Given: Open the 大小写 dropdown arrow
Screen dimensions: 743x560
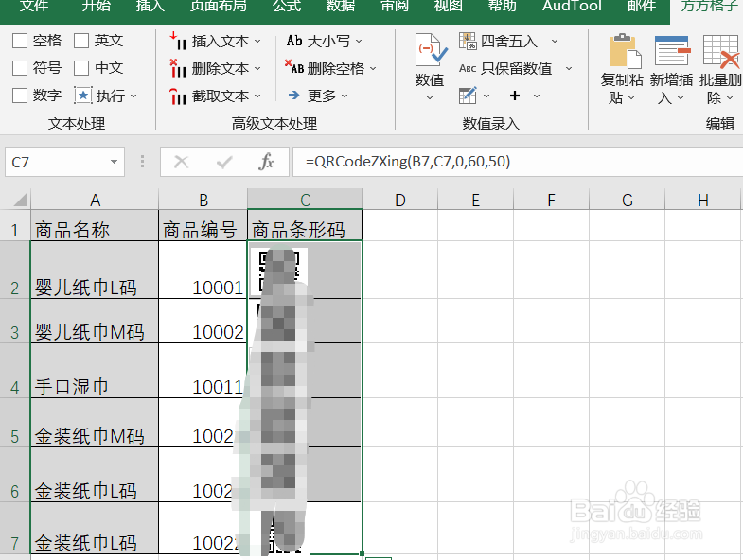Looking at the screenshot, I should point(359,42).
